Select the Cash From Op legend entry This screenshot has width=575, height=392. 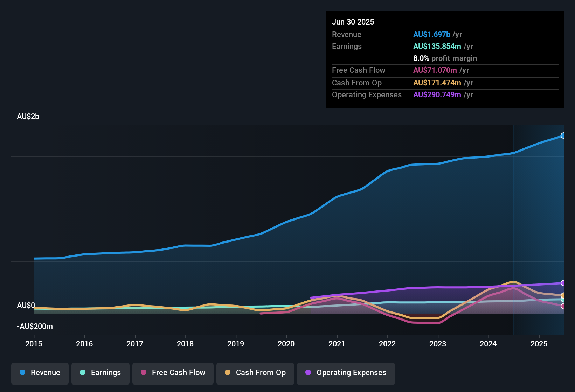(x=255, y=373)
